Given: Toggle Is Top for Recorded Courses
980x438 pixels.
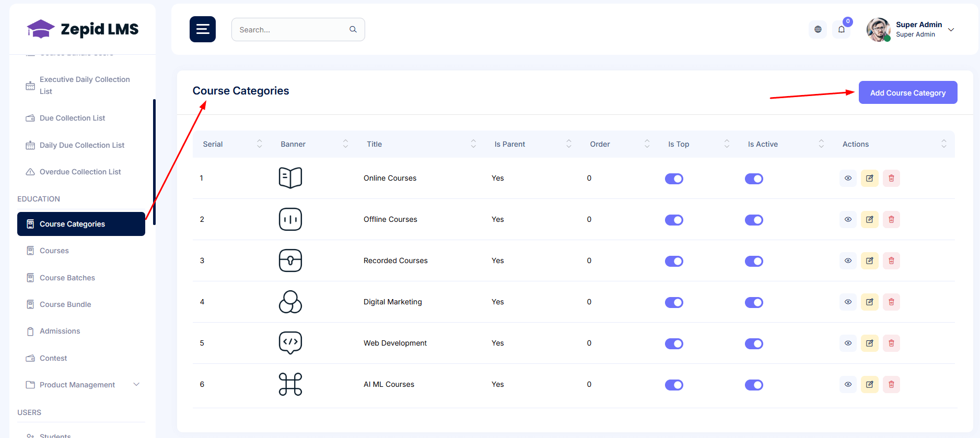Looking at the screenshot, I should tap(674, 262).
